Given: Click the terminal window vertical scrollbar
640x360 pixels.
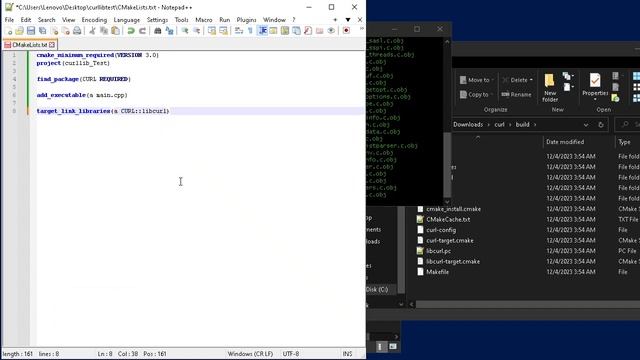Looking at the screenshot, I should (x=447, y=121).
